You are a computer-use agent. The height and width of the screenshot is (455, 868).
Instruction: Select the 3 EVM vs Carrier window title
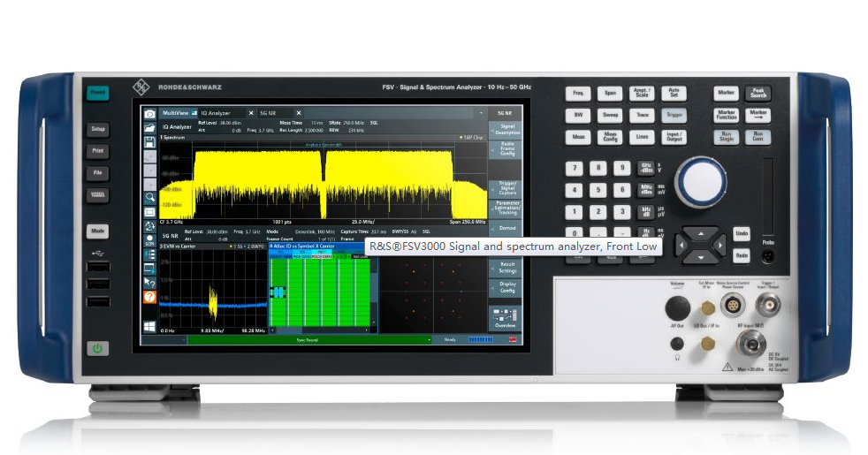point(178,246)
